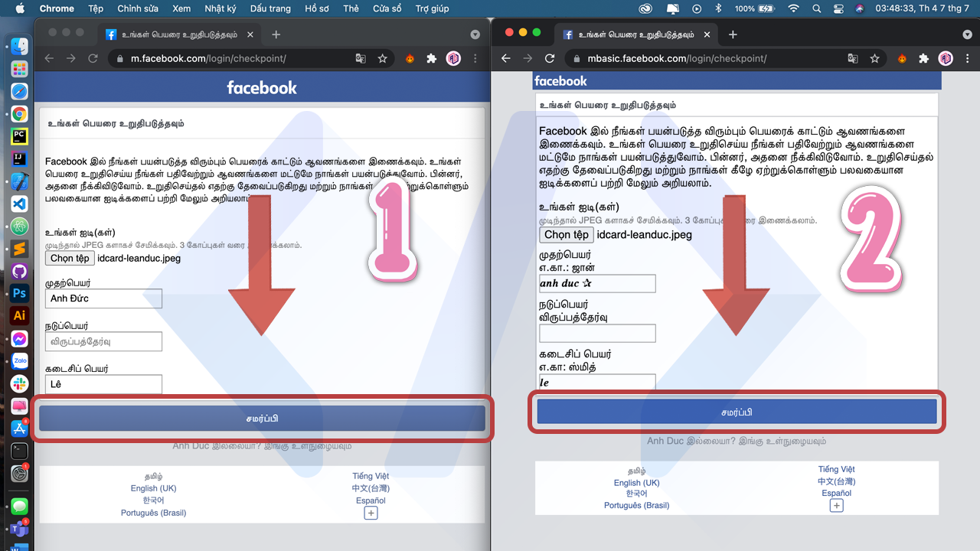
Task: Open Google Translate icon in mbasic window
Action: tap(853, 58)
